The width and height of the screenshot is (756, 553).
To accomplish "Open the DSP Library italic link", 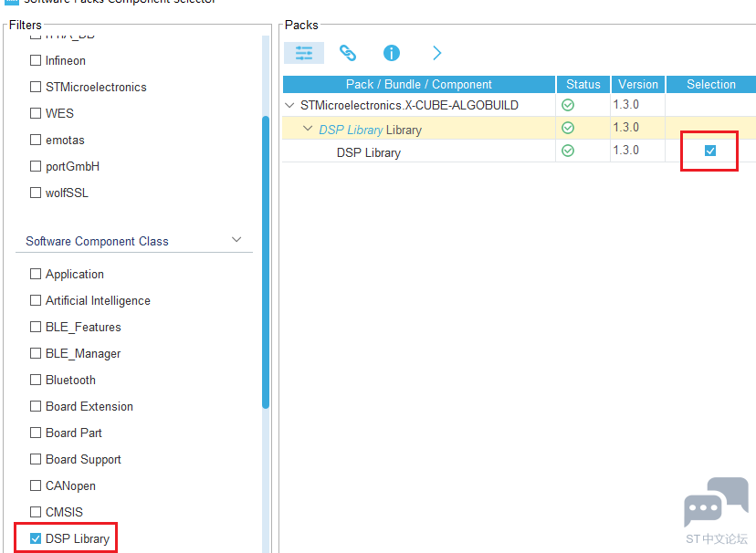I will pyautogui.click(x=351, y=130).
